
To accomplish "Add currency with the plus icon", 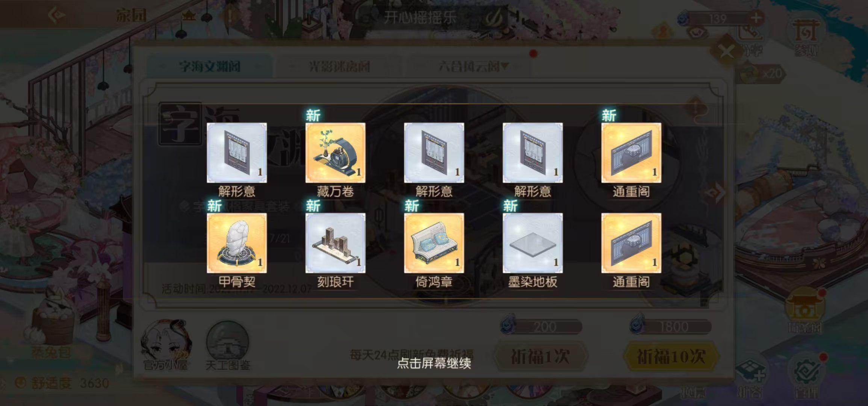I will [x=756, y=18].
